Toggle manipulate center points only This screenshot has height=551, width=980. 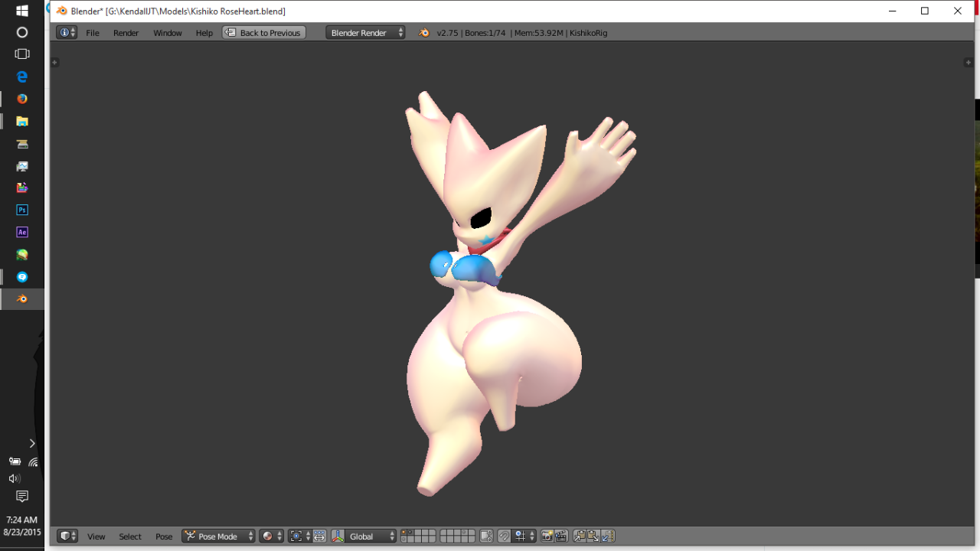point(319,536)
